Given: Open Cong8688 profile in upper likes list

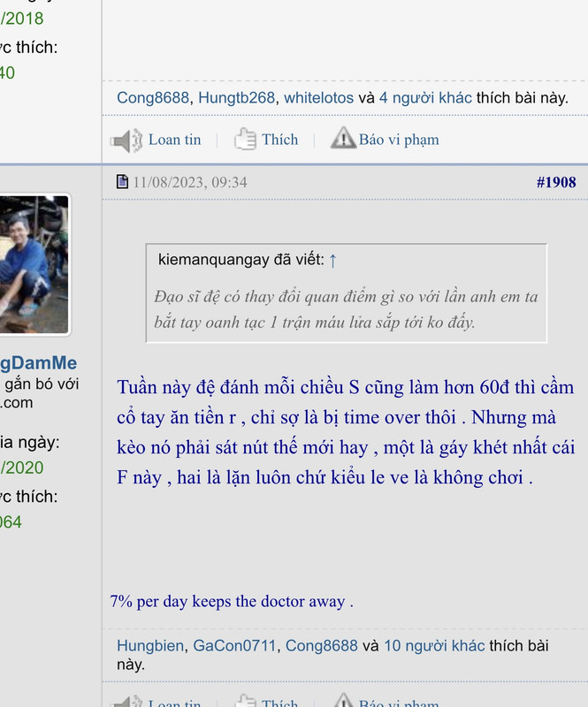Looking at the screenshot, I should click(153, 98).
